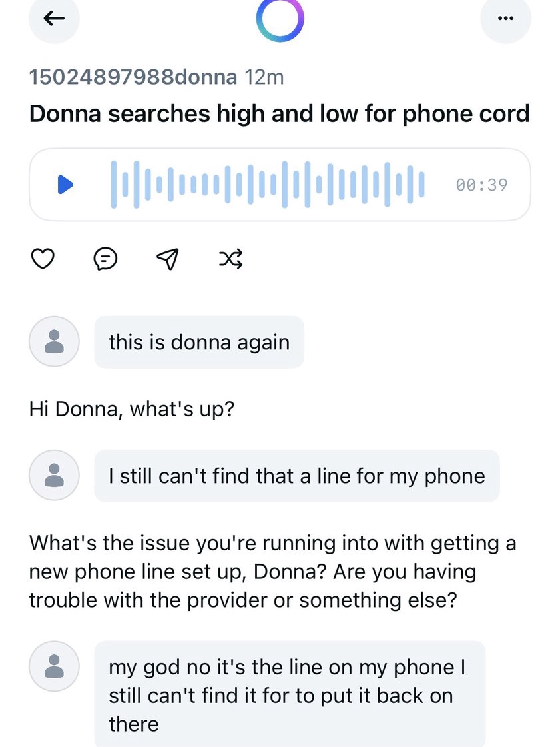Open the 15024897988donna username

point(133,77)
